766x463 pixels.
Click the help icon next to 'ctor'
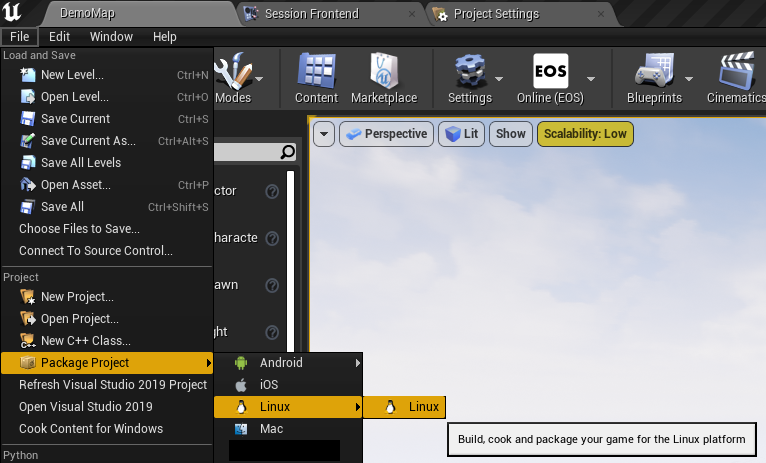pos(272,191)
